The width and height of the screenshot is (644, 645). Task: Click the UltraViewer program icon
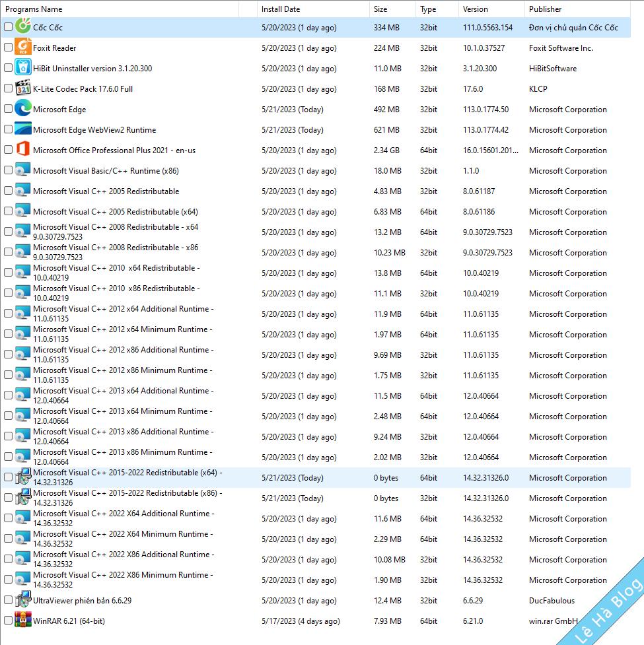point(23,599)
